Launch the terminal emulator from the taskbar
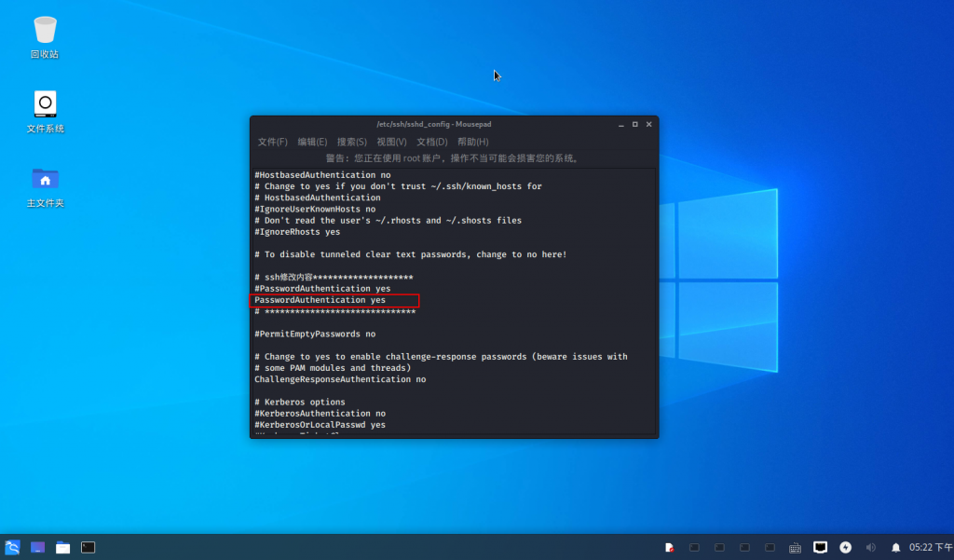 [x=88, y=547]
